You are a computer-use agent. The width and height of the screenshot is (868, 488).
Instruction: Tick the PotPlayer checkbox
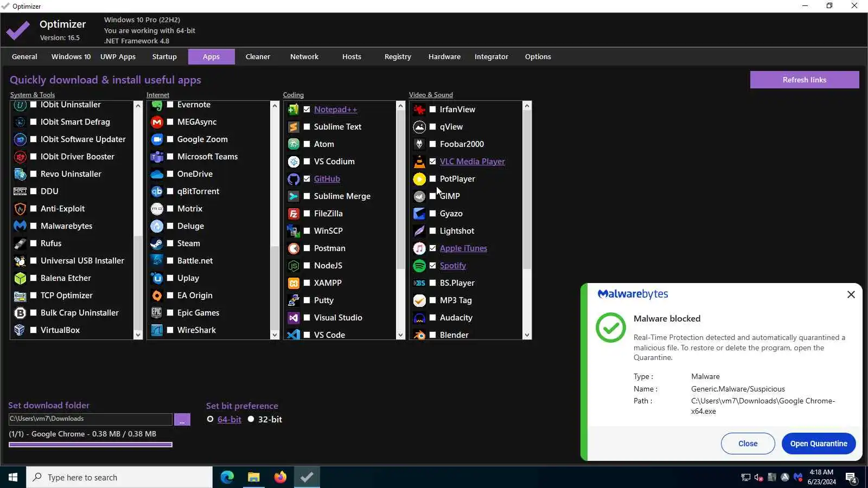point(433,179)
